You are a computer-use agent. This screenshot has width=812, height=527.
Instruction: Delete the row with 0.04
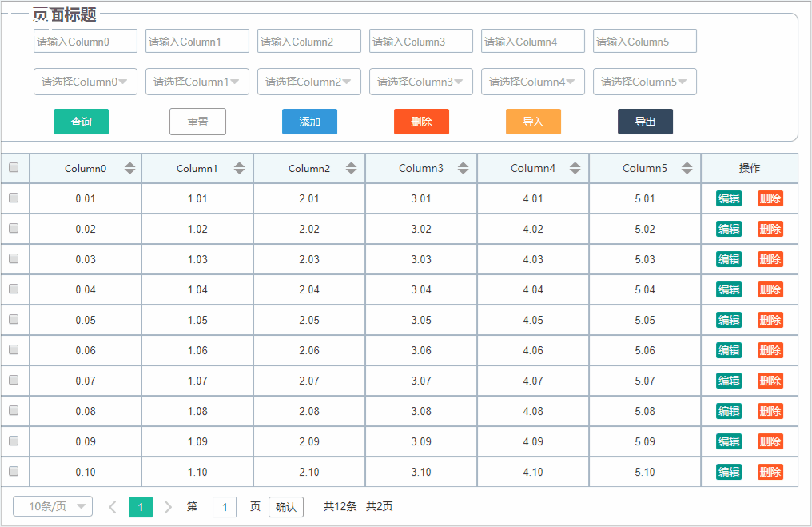click(770, 289)
